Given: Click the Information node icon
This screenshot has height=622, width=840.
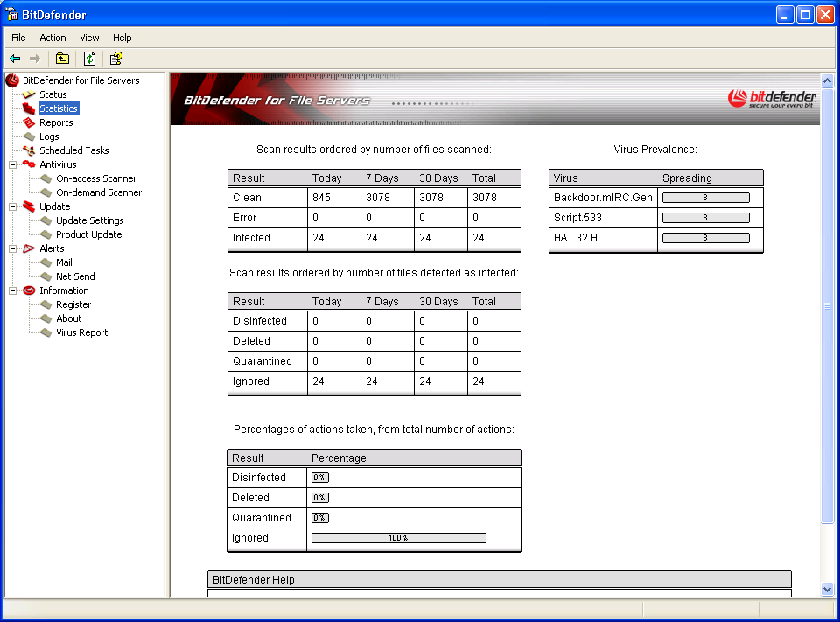Looking at the screenshot, I should [29, 290].
